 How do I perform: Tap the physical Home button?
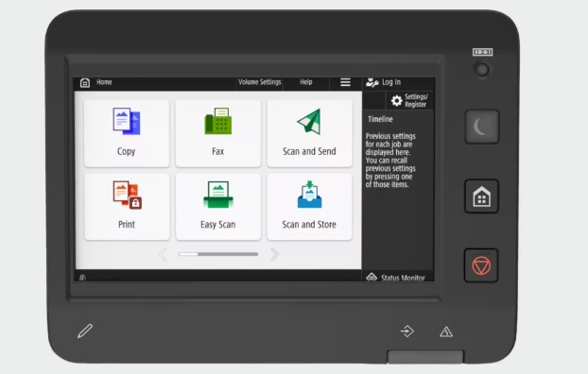[481, 196]
